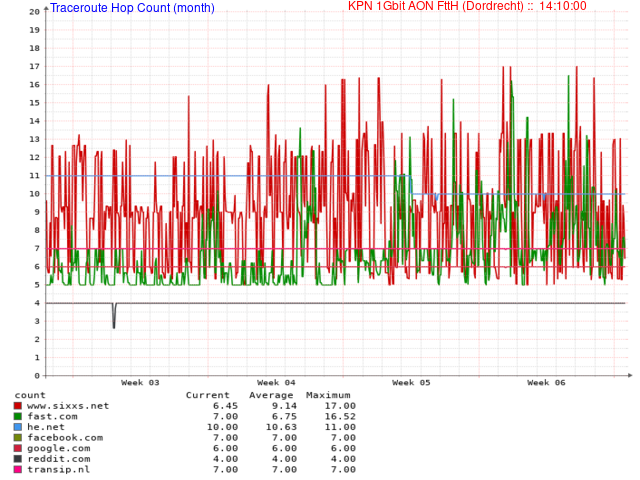Click the he.net maximum value 11.00
This screenshot has height=480, width=640.
(x=340, y=427)
